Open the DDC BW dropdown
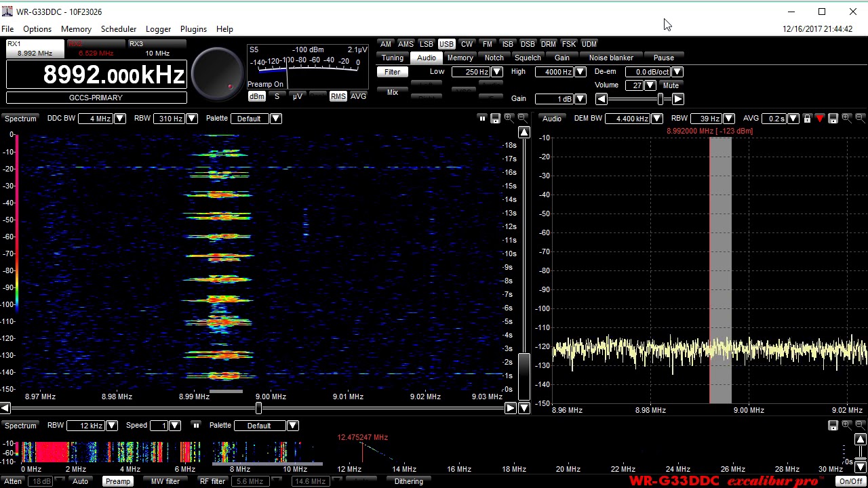The image size is (868, 488). [119, 119]
